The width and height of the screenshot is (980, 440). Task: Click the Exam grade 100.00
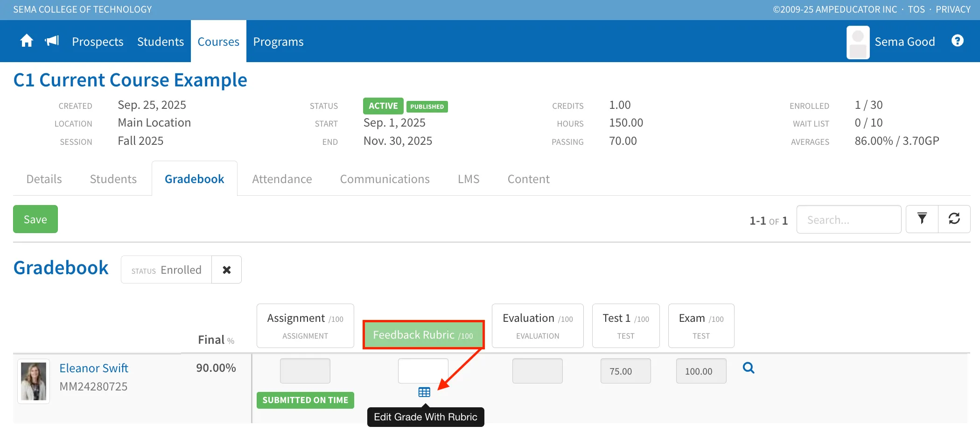click(x=701, y=371)
